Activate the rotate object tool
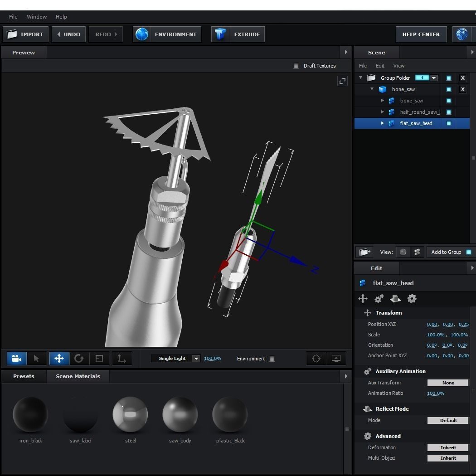Image resolution: width=476 pixels, height=476 pixels. (x=79, y=359)
